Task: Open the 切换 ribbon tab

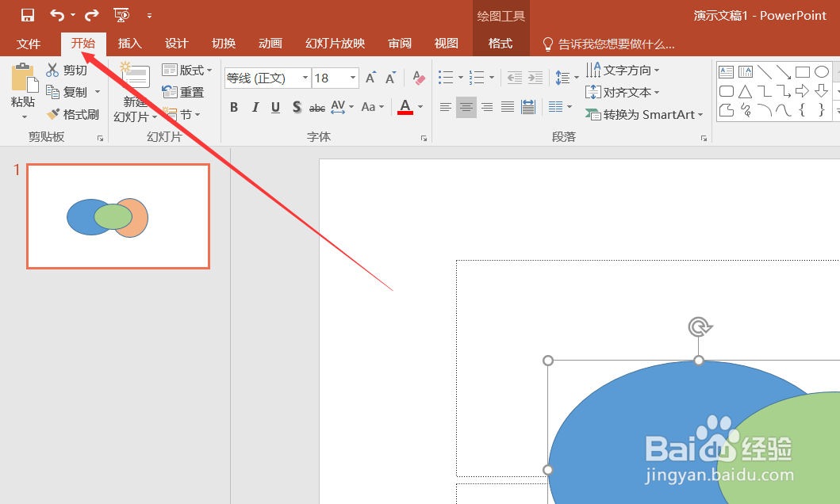Action: (224, 44)
